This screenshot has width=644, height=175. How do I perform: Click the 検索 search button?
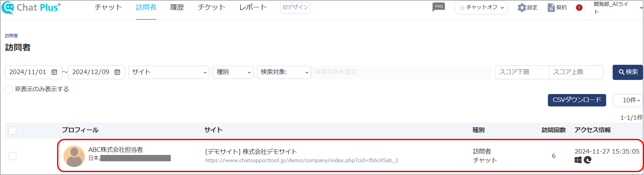click(627, 72)
